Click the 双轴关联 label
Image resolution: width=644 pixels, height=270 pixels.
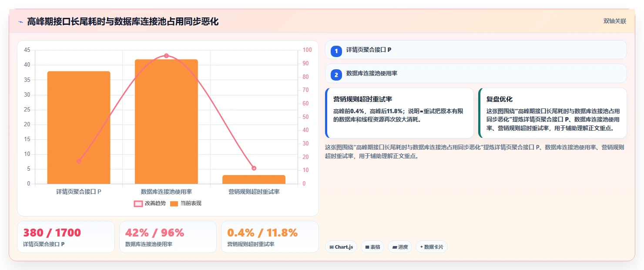(615, 21)
